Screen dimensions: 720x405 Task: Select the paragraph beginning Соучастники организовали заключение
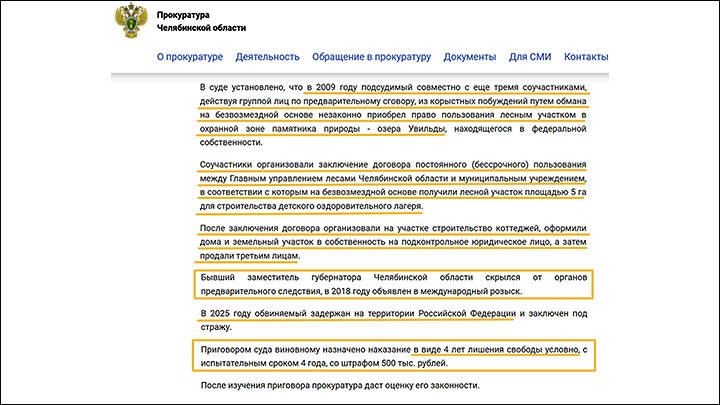(392, 185)
